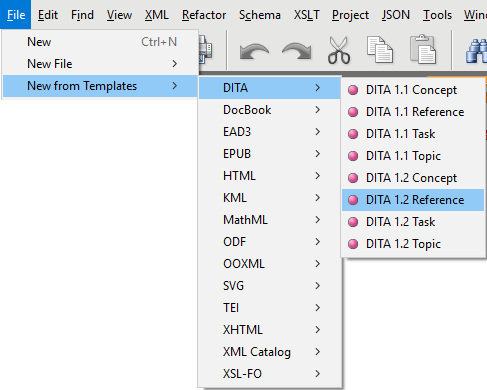The width and height of the screenshot is (487, 390).
Task: Expand the DocBook templates submenu arrow
Action: 318,110
